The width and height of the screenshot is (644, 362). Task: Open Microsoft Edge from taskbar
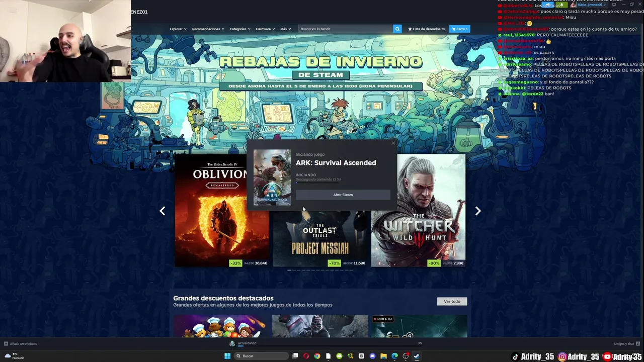pos(394,356)
